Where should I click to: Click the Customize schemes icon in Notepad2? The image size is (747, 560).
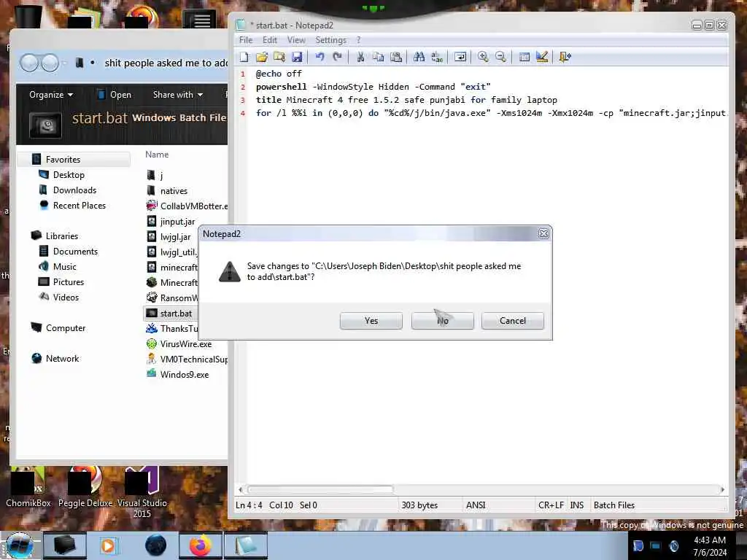(x=542, y=57)
